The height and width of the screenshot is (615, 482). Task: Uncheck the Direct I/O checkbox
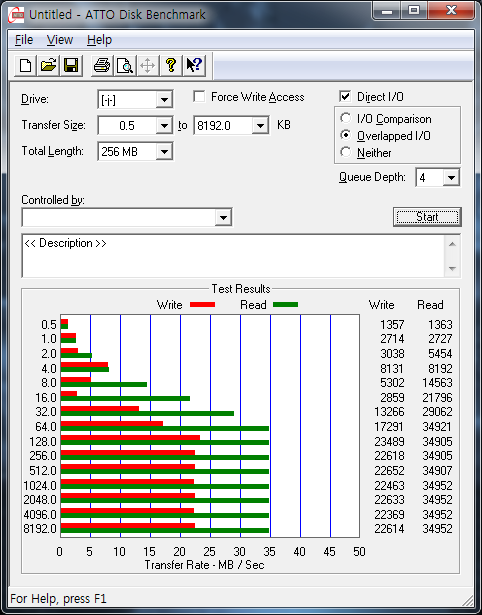pos(345,96)
